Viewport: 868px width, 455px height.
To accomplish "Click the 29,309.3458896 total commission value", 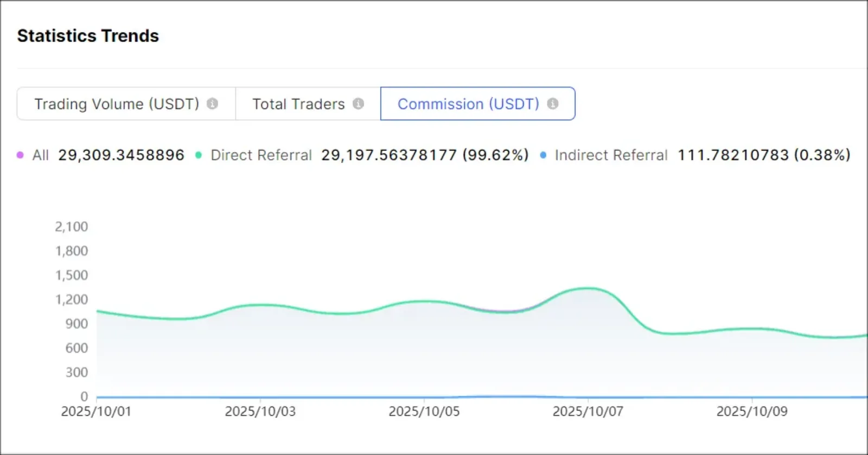I will coord(122,155).
